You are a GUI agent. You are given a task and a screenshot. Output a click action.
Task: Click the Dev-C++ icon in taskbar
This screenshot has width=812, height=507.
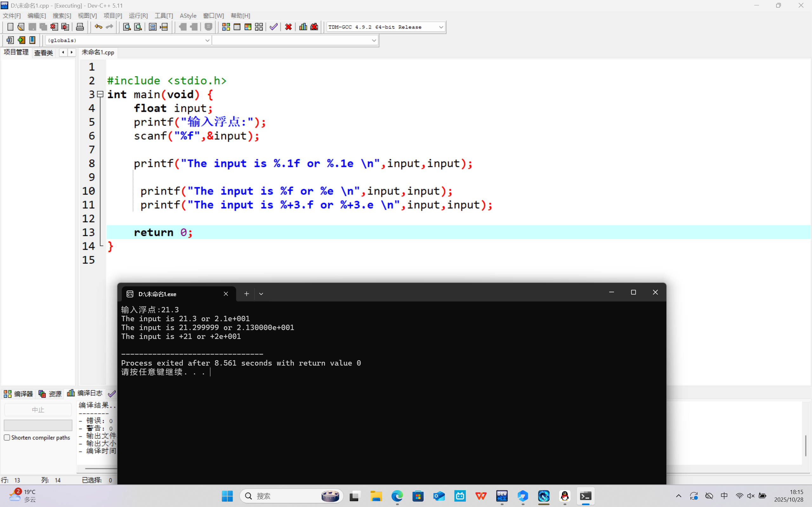coord(502,496)
